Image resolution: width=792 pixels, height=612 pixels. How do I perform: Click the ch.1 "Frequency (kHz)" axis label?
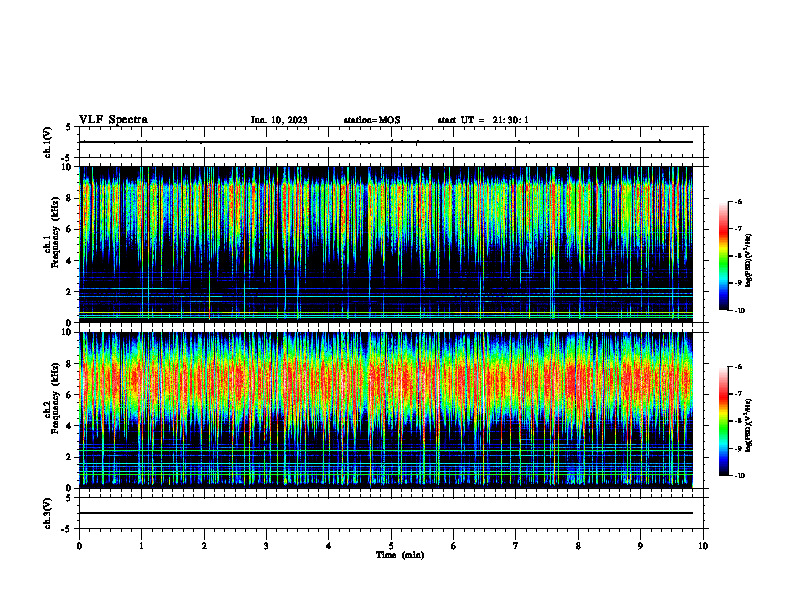click(x=55, y=232)
